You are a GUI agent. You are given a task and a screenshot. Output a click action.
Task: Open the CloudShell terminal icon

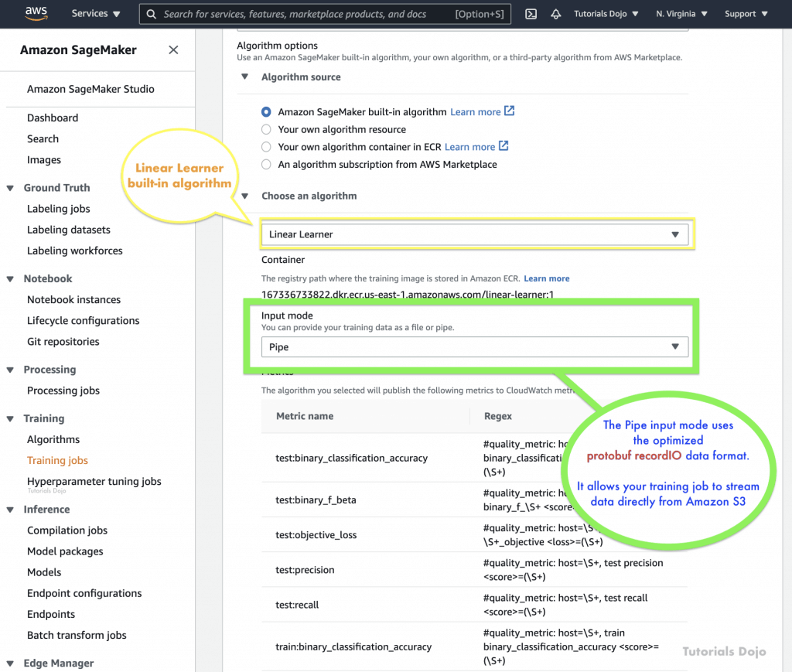pos(531,14)
